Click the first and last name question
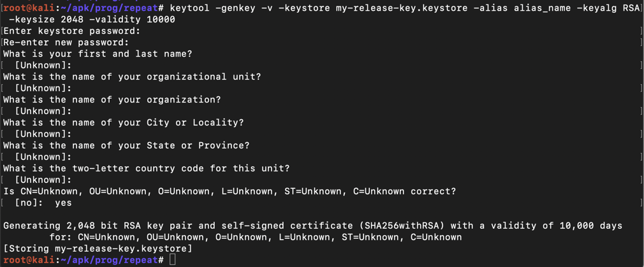 click(x=98, y=54)
